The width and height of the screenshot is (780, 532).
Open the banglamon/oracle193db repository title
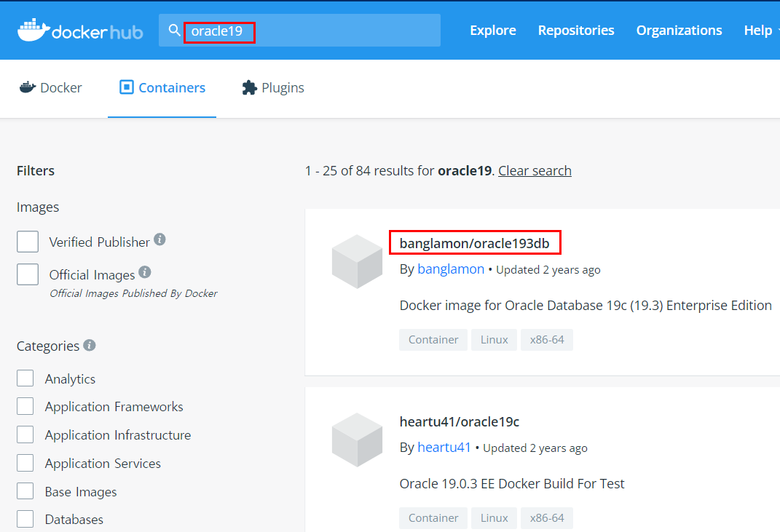point(475,243)
